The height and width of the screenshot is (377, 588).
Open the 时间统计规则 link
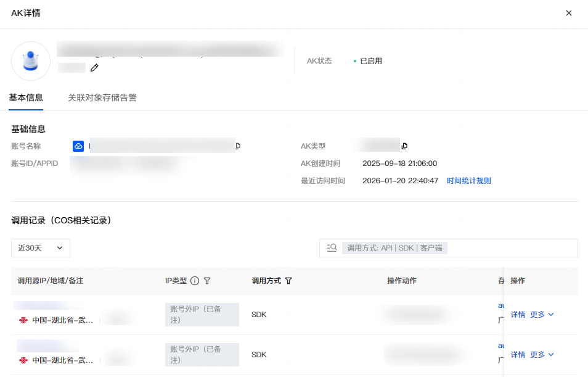(x=468, y=181)
